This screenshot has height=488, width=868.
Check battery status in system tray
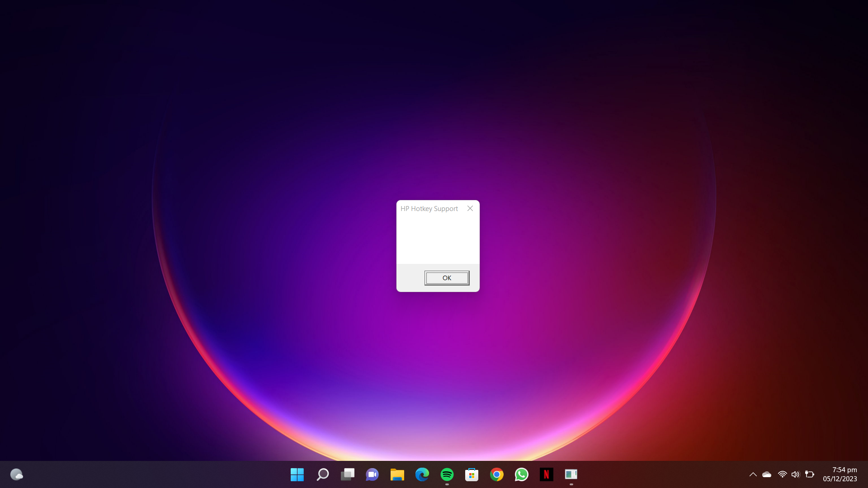[x=810, y=474]
